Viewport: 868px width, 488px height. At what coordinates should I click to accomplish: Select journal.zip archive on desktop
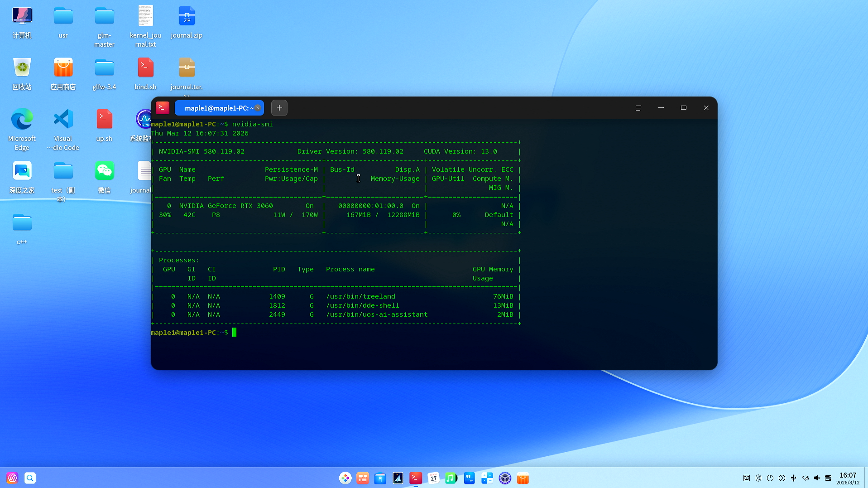(x=187, y=17)
